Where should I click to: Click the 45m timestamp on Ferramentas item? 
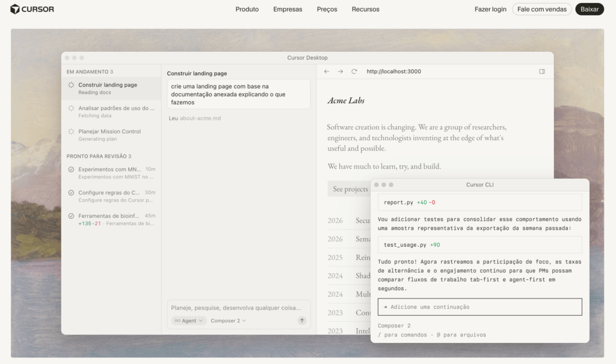pyautogui.click(x=150, y=216)
